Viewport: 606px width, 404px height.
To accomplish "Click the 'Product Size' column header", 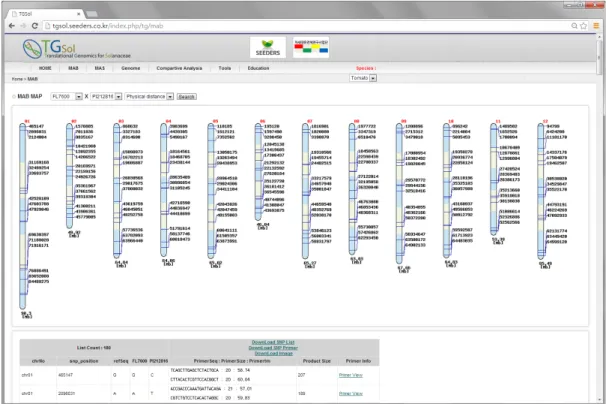I will pyautogui.click(x=317, y=361).
